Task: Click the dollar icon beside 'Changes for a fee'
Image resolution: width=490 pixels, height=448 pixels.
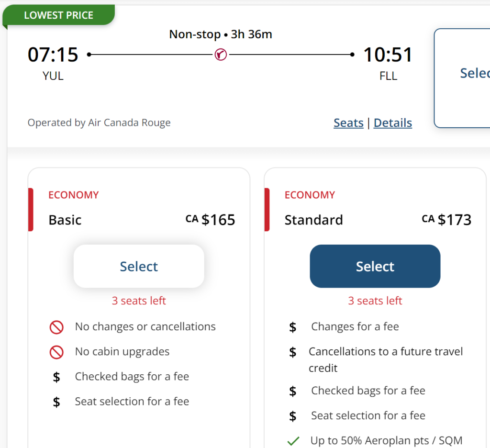Action: tap(293, 326)
